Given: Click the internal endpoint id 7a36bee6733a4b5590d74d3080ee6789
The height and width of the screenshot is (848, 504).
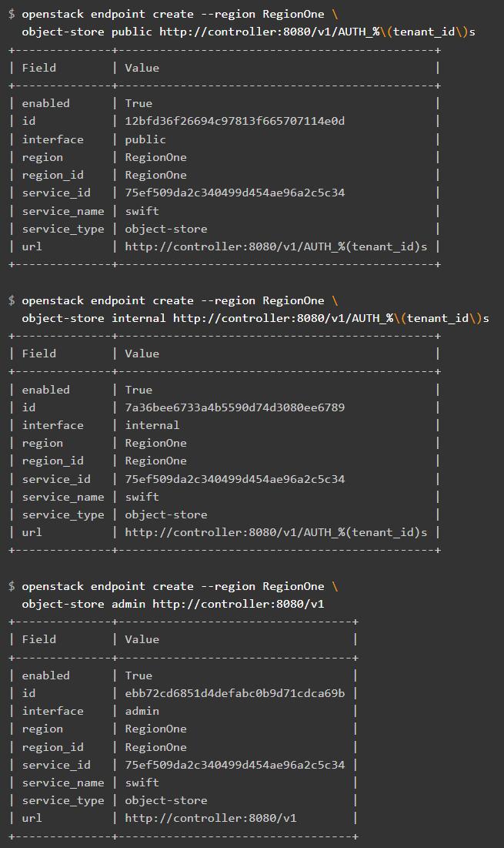Looking at the screenshot, I should click(x=235, y=407).
